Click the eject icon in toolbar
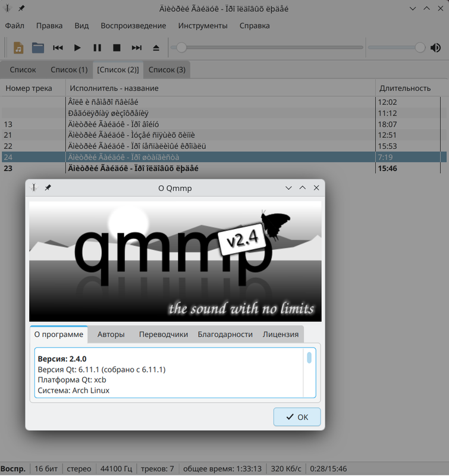 156,48
